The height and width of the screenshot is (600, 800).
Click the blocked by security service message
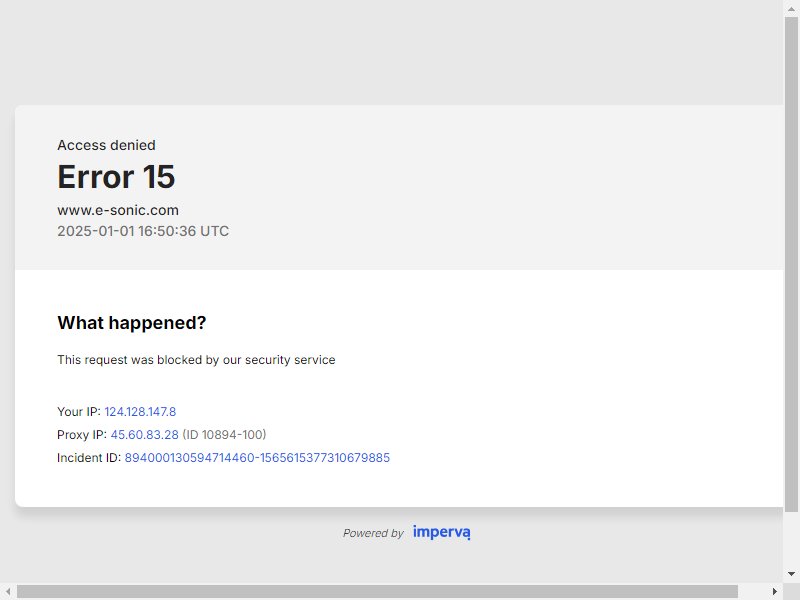(196, 360)
